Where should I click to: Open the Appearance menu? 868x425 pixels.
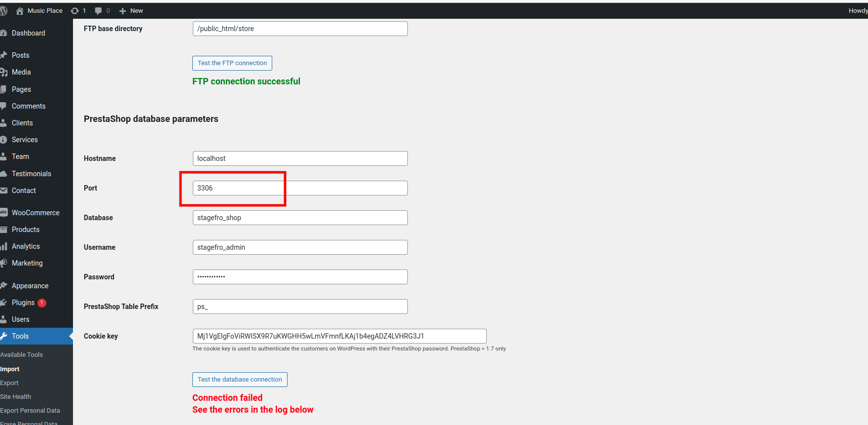[x=30, y=286]
